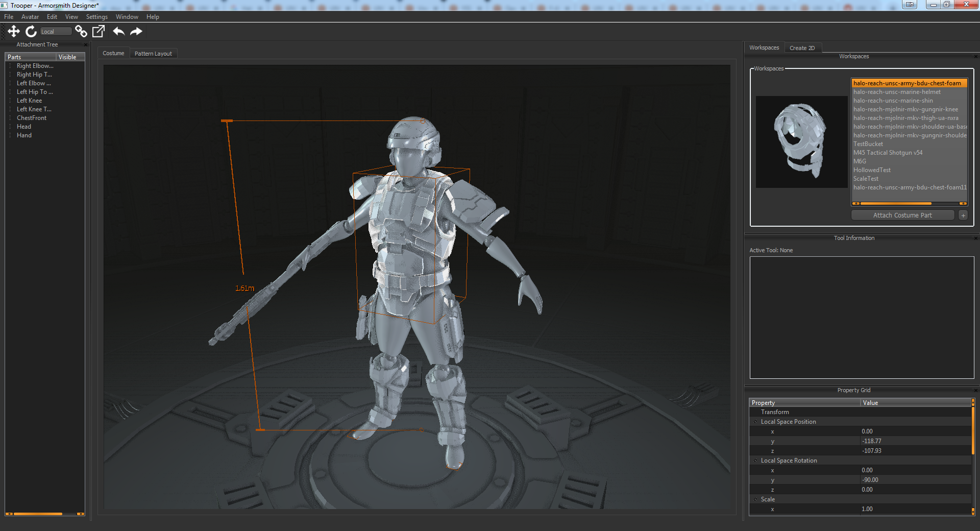Open the Help menu

(153, 17)
